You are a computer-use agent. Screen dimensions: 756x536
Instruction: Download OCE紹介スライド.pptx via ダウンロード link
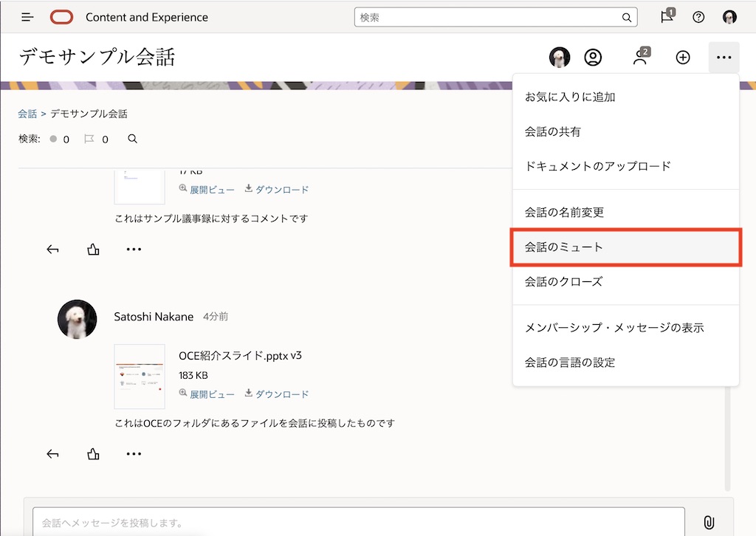(283, 394)
